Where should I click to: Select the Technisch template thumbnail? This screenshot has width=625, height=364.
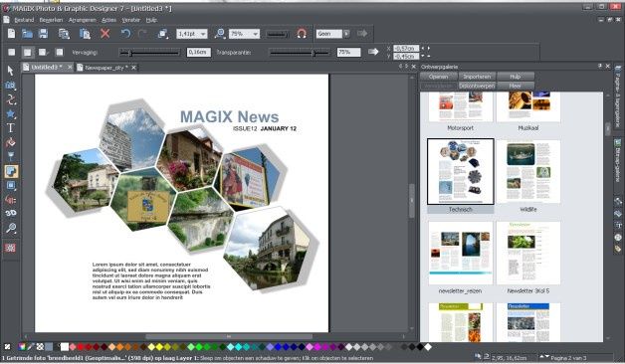(461, 171)
